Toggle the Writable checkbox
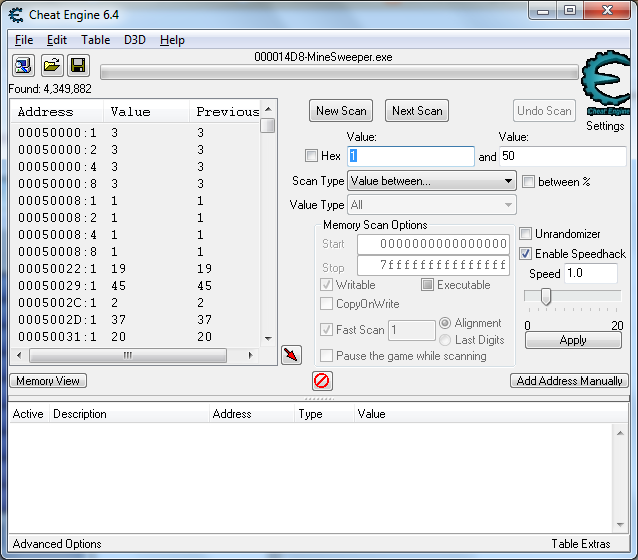638x560 pixels. point(326,284)
